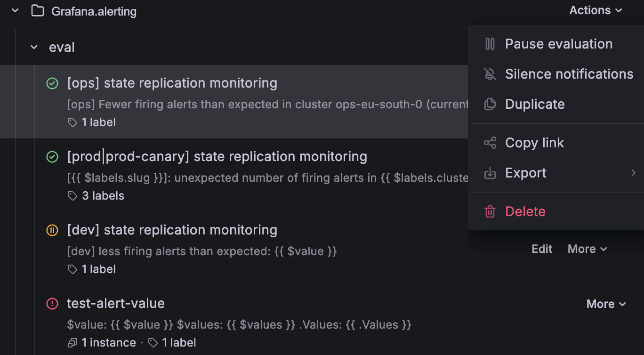This screenshot has width=644, height=355.
Task: Click the pause icon next to Pause evaluation
Action: click(x=490, y=43)
